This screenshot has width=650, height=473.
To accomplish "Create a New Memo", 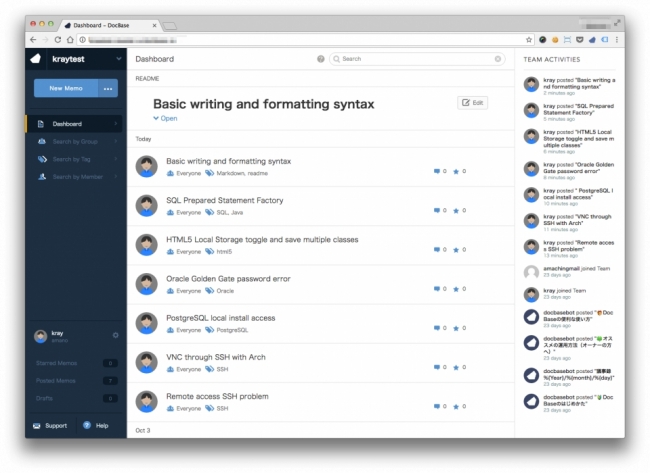I will (66, 88).
